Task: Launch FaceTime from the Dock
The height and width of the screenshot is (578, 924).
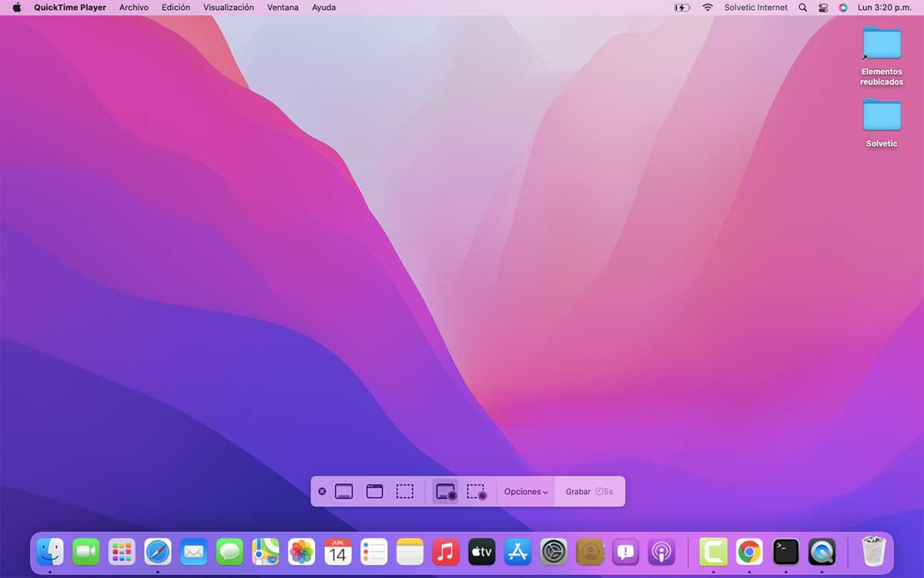Action: 86,552
